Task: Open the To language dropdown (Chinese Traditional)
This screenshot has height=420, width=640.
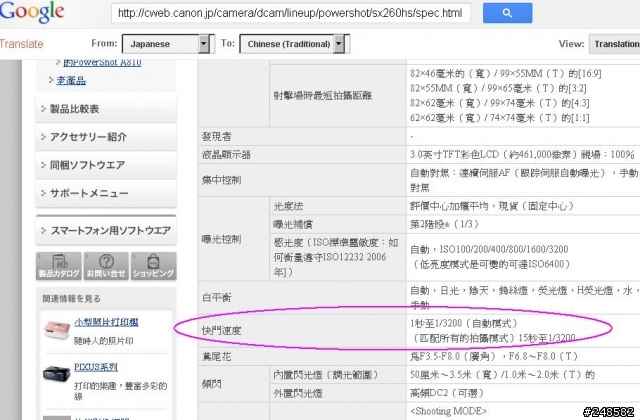Action: coord(295,44)
